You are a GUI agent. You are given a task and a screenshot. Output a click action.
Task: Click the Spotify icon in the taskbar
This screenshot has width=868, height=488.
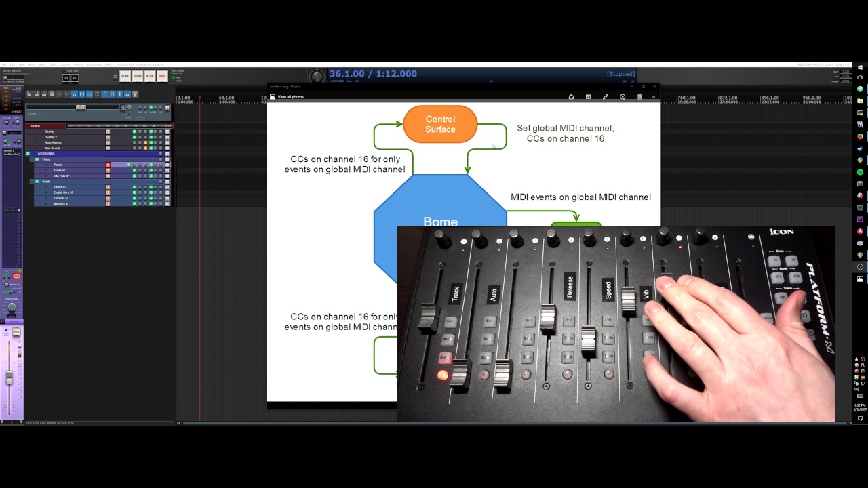[861, 172]
